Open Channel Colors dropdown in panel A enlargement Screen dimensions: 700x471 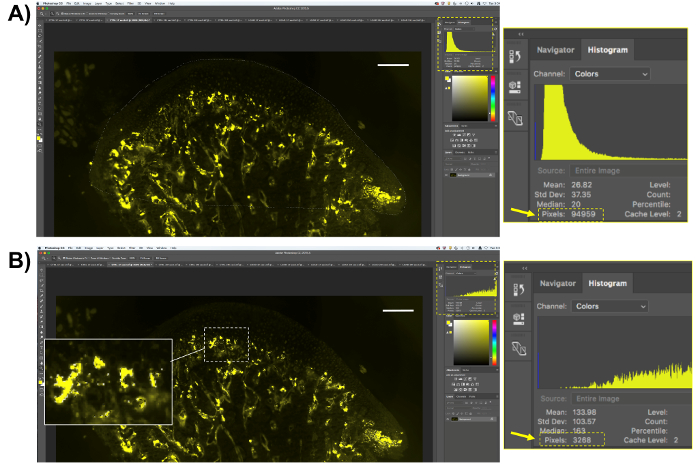click(x=610, y=74)
